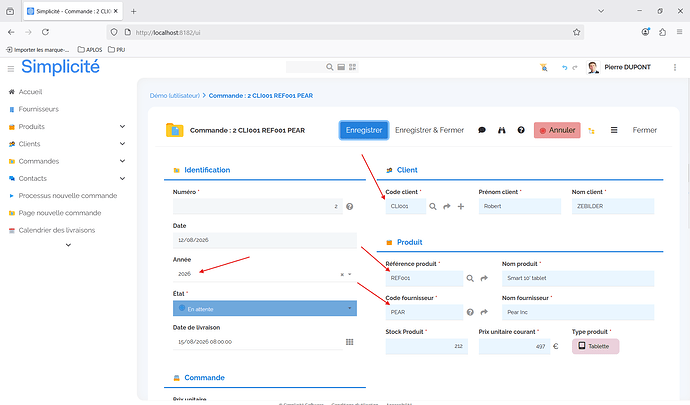Go to the linked supplier record
The image size is (690, 405).
(x=484, y=312)
